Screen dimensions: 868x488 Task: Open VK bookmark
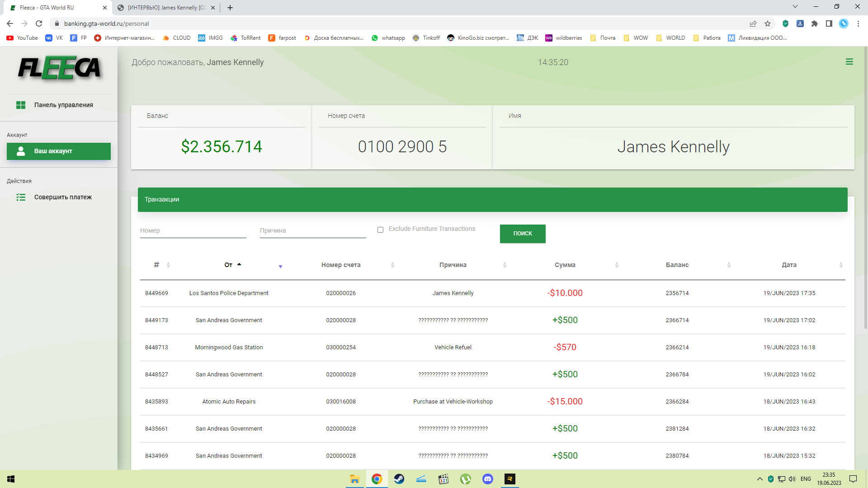click(54, 38)
